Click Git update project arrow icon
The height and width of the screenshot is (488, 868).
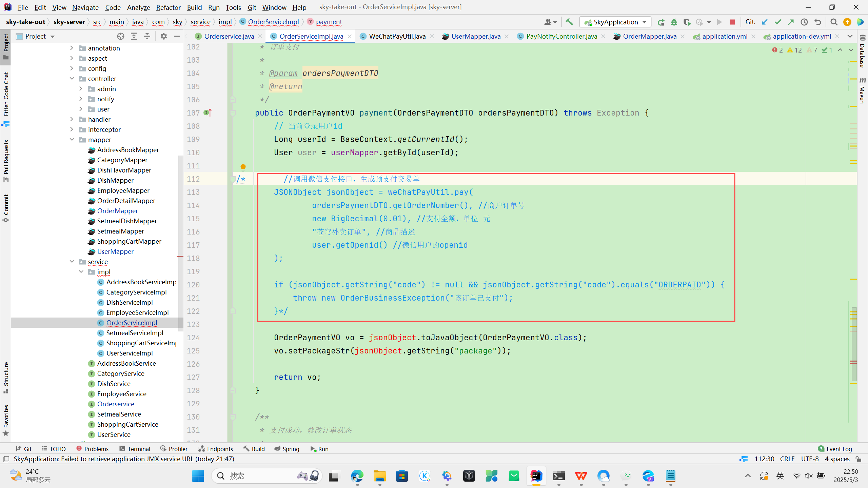[x=765, y=22]
